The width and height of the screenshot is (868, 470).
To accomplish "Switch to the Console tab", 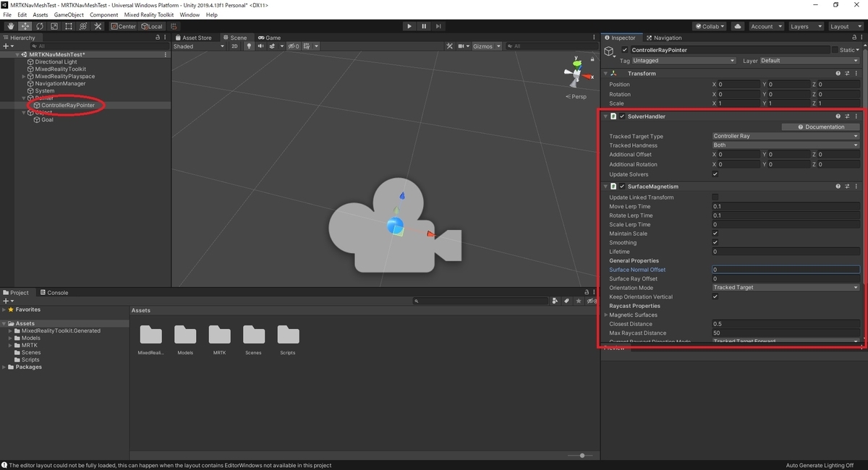I will pos(53,293).
